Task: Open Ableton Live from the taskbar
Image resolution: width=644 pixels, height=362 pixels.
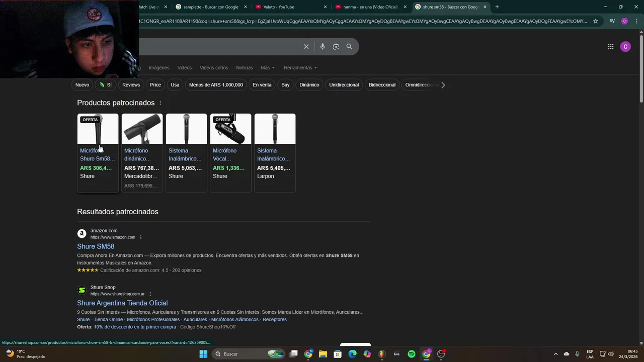Action: pyautogui.click(x=396, y=354)
